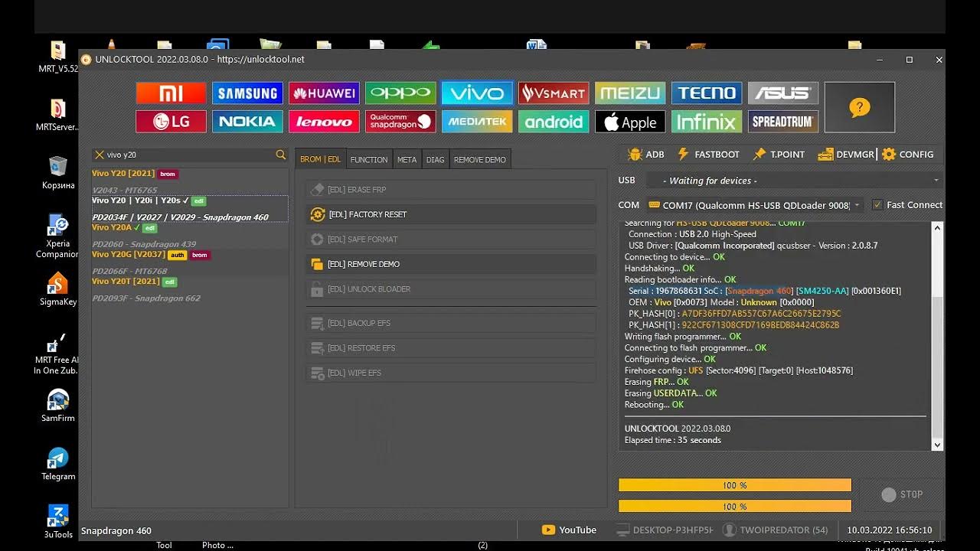
Task: Select the Nokia brand tile
Action: tap(247, 122)
